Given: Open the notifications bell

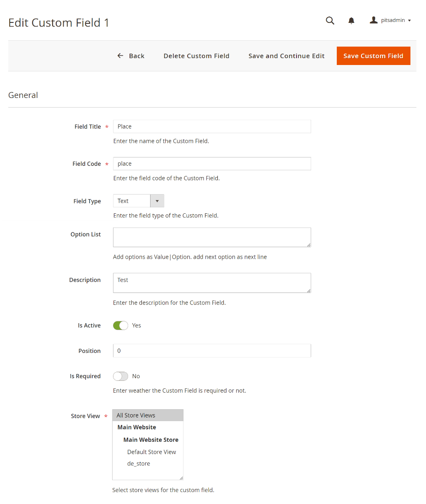Looking at the screenshot, I should (x=351, y=21).
